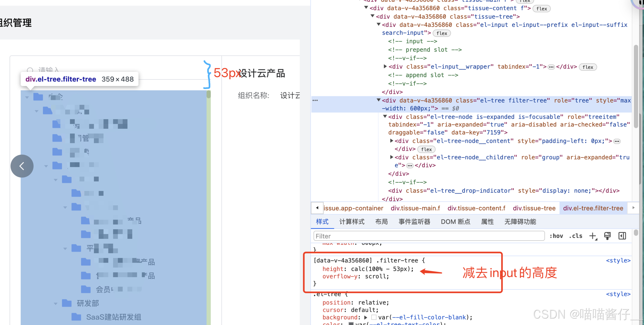The height and width of the screenshot is (325, 644).
Task: Toggle the .cls class editor
Action: click(x=576, y=236)
